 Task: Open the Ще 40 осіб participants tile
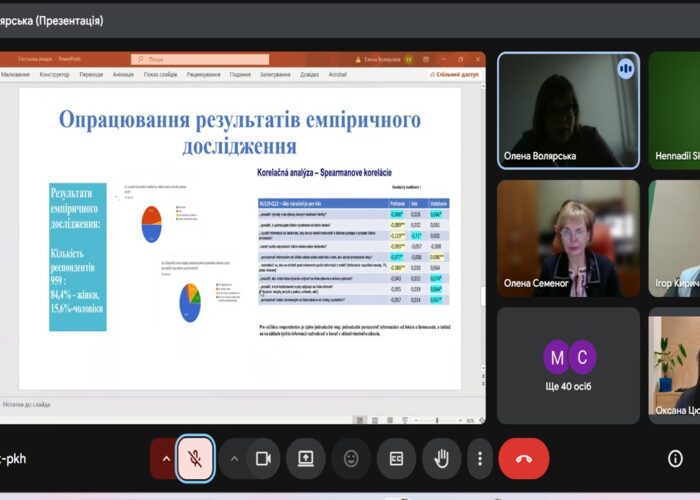click(569, 365)
